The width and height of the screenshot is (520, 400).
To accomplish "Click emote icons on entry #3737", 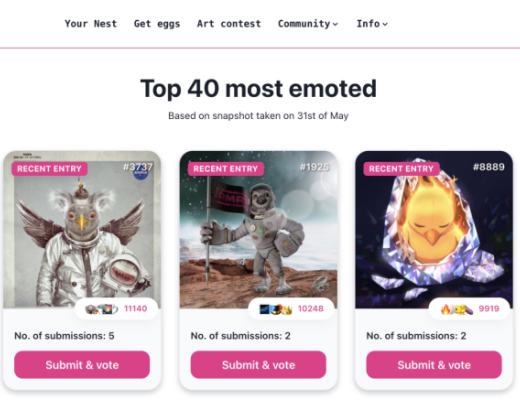I will tap(102, 309).
